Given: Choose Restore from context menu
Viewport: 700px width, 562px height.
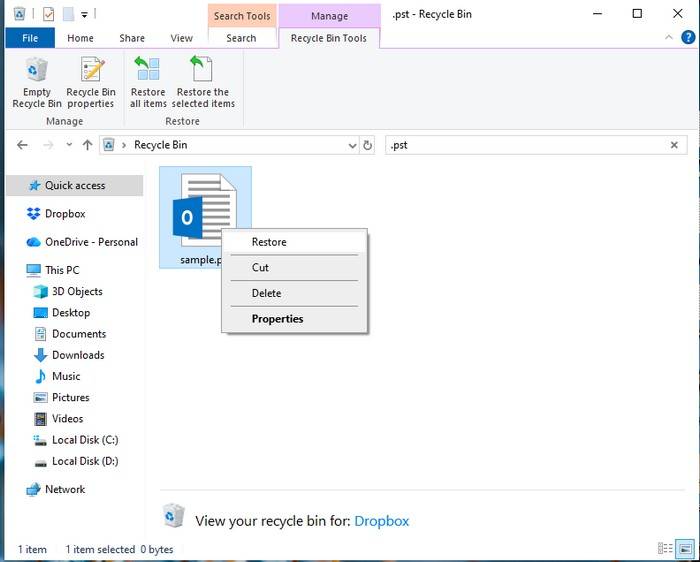Looking at the screenshot, I should point(294,242).
